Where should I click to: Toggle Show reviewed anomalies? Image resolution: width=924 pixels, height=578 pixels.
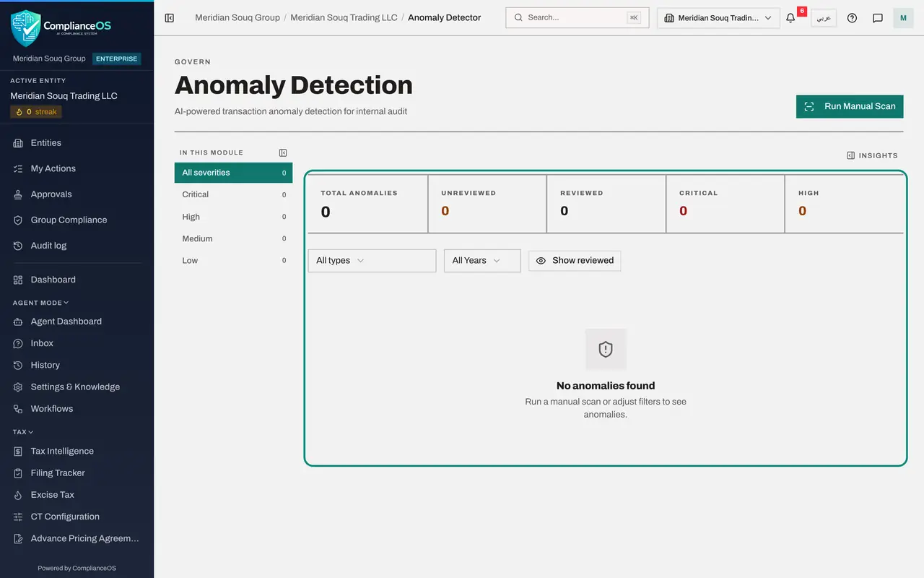(x=575, y=261)
